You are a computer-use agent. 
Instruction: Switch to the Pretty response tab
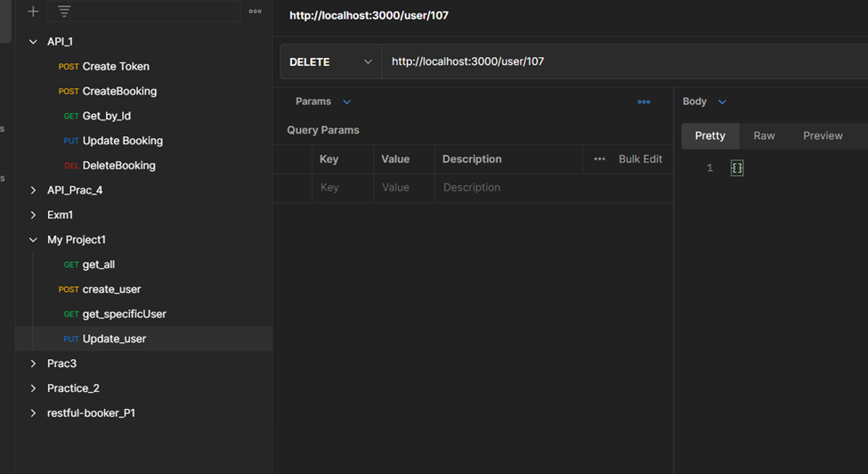click(x=710, y=135)
